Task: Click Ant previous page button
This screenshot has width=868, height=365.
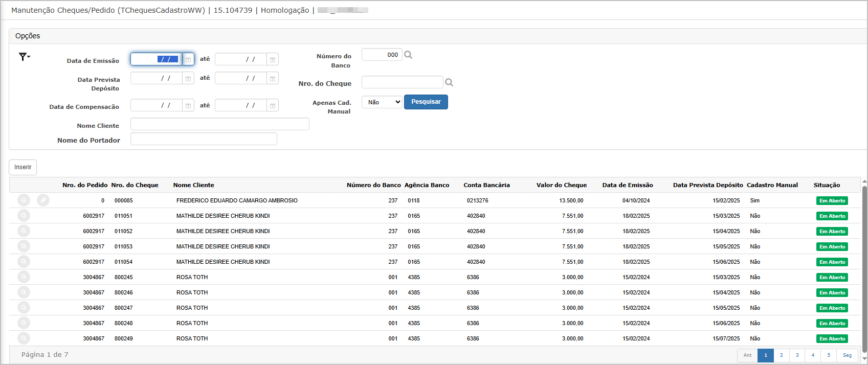Action: click(x=748, y=355)
